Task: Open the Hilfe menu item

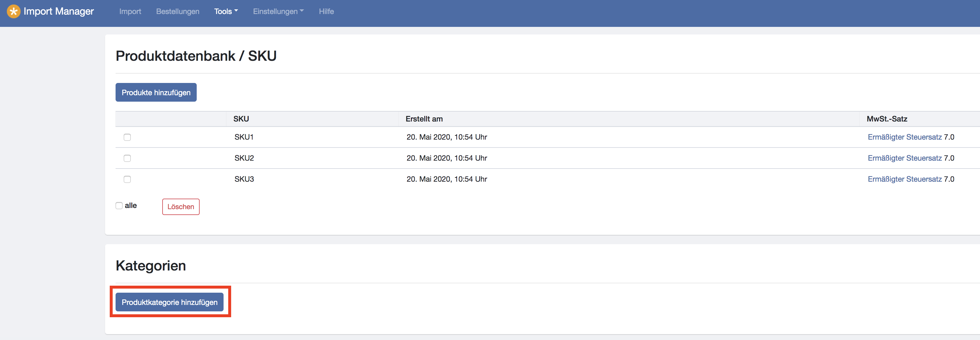Action: (x=326, y=11)
